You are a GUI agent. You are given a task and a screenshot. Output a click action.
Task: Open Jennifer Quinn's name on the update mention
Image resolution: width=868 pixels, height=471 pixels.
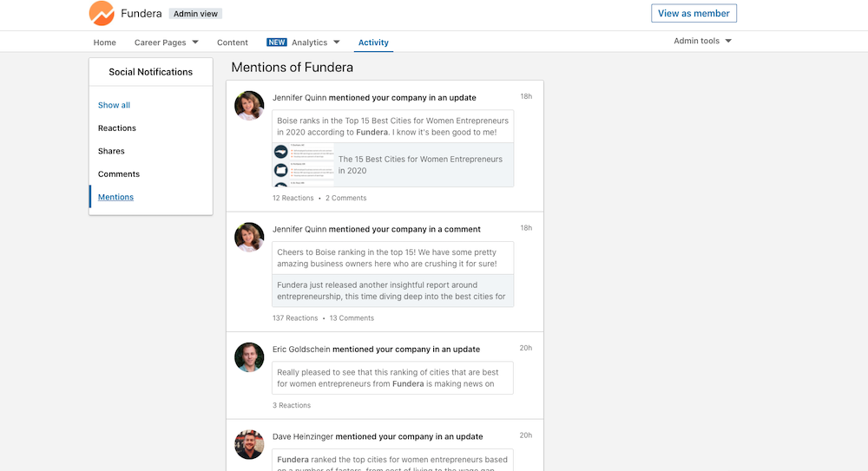[x=299, y=97]
